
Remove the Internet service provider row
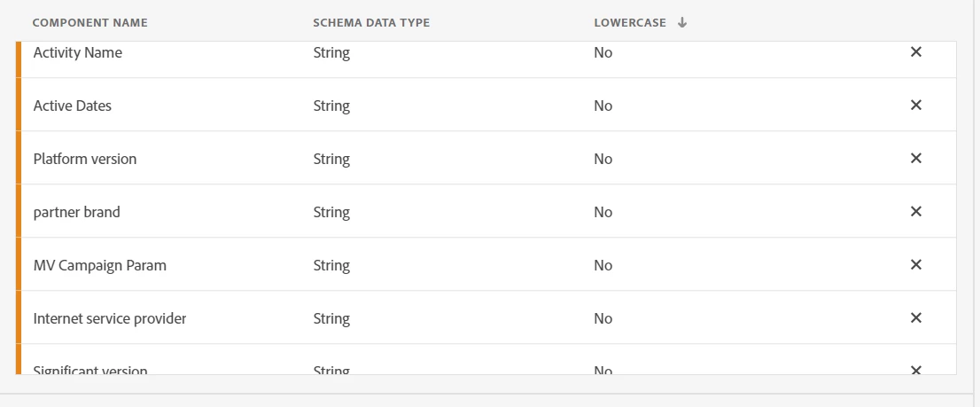916,318
